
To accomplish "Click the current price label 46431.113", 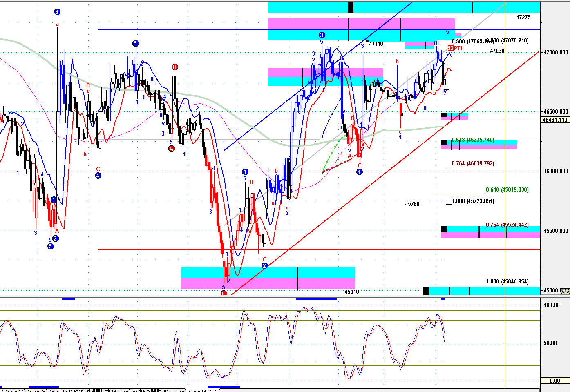I will (x=555, y=120).
